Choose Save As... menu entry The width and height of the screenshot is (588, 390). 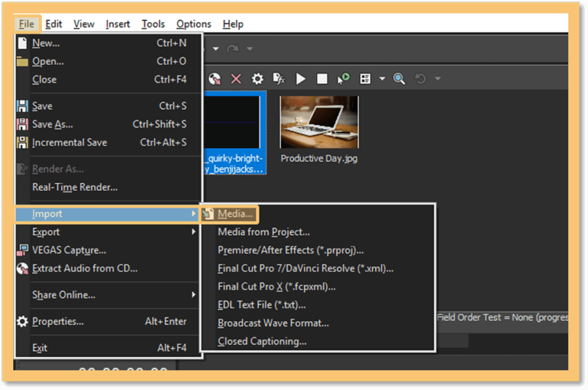coord(109,124)
